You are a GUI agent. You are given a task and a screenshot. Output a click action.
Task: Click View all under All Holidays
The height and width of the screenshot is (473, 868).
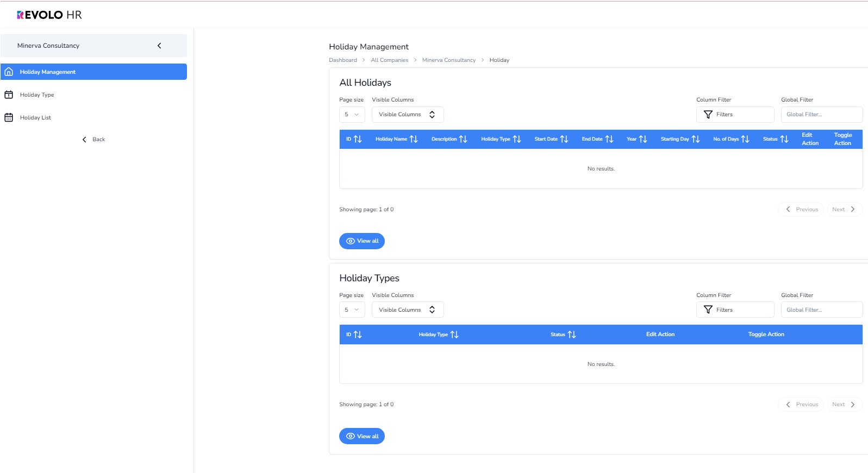(x=362, y=241)
